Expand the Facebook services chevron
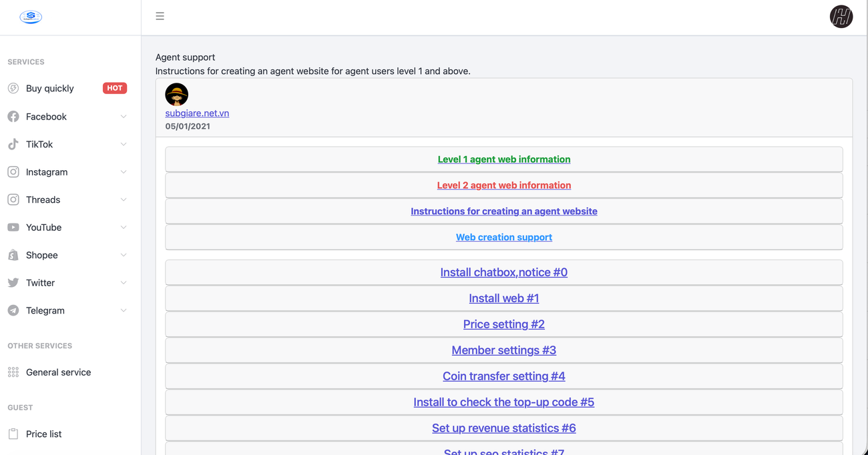The image size is (868, 455). point(124,117)
